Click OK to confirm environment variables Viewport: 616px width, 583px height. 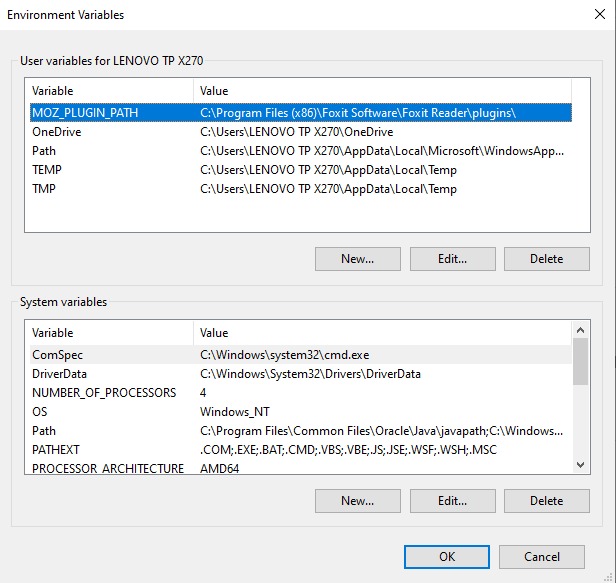click(446, 557)
